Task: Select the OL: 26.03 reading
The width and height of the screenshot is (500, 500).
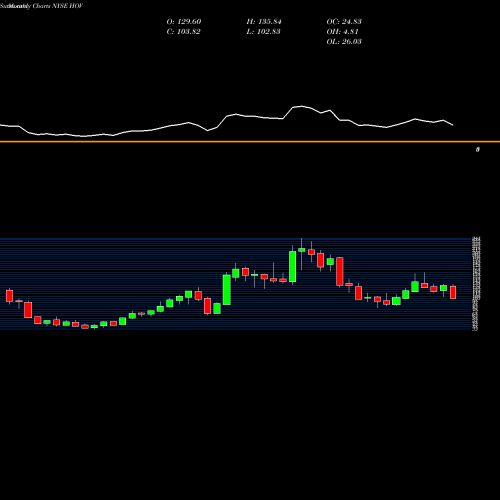Action: click(344, 42)
